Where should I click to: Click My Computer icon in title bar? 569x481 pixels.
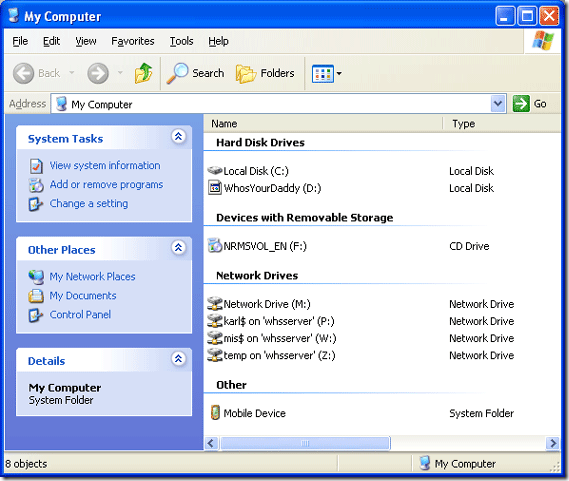tap(14, 15)
